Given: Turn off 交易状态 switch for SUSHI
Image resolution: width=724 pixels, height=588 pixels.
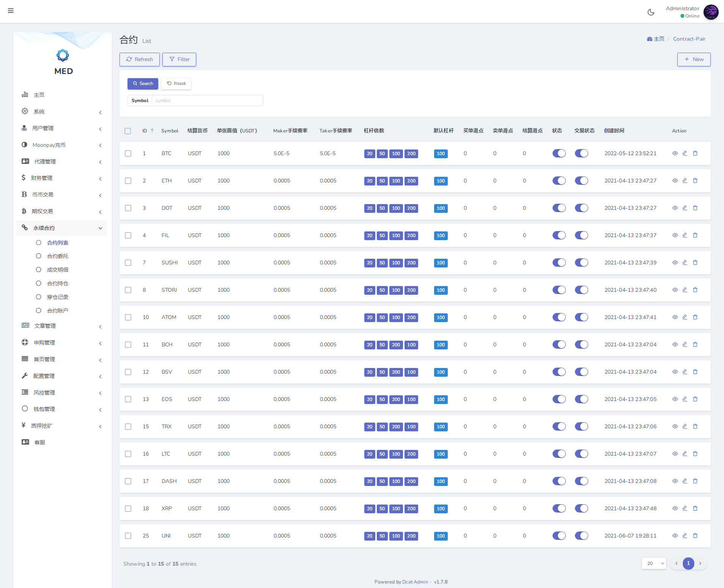Looking at the screenshot, I should tap(581, 263).
